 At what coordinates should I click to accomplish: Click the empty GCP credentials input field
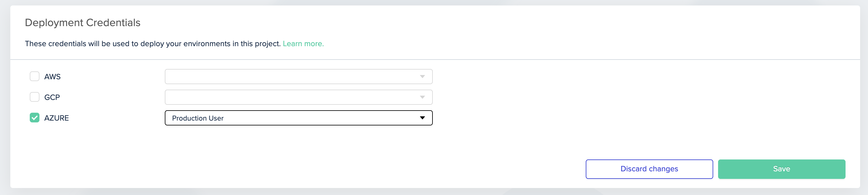coord(287,97)
